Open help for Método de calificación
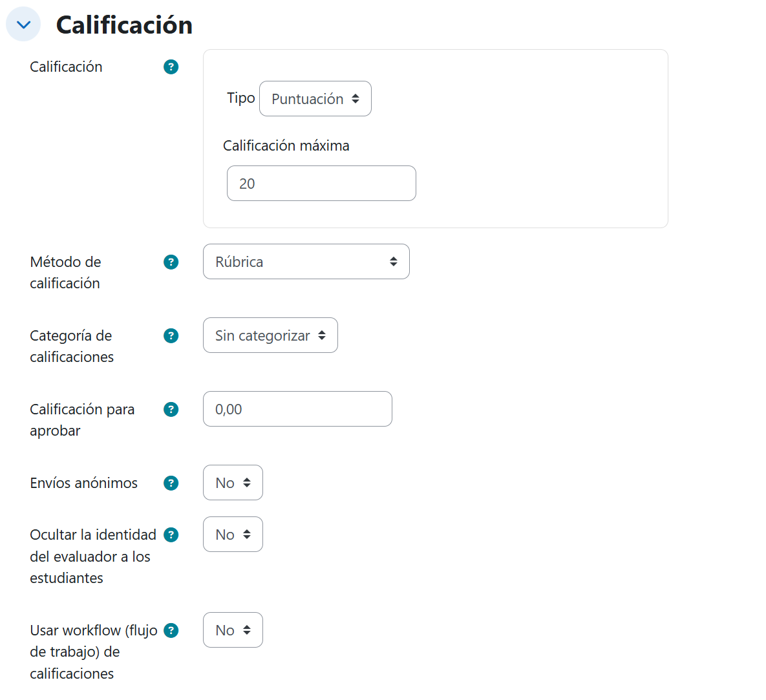 click(x=171, y=262)
